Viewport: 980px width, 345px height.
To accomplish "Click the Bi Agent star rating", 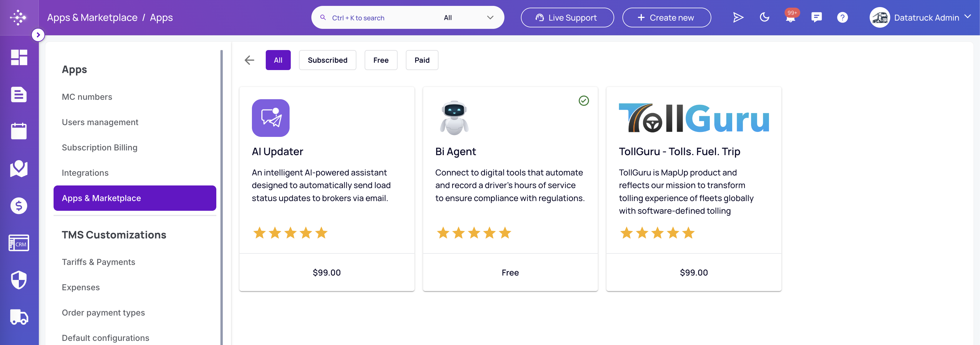I will pyautogui.click(x=474, y=233).
